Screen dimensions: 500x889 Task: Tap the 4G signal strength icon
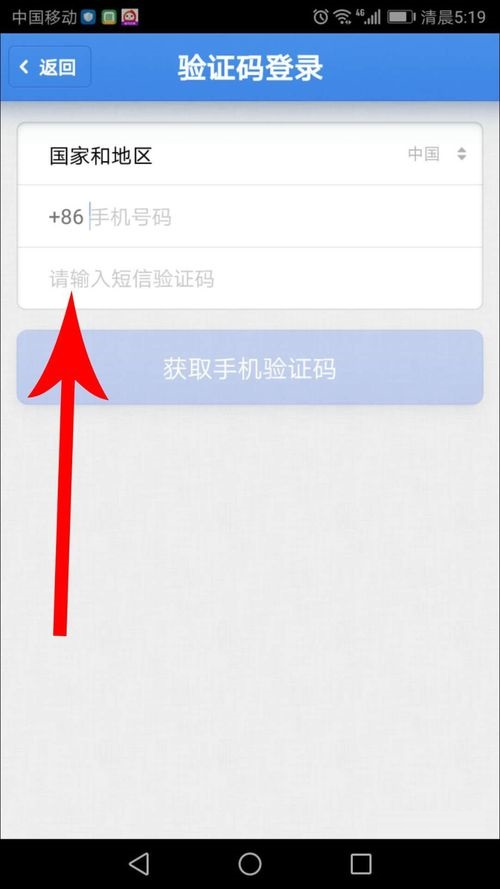(368, 16)
